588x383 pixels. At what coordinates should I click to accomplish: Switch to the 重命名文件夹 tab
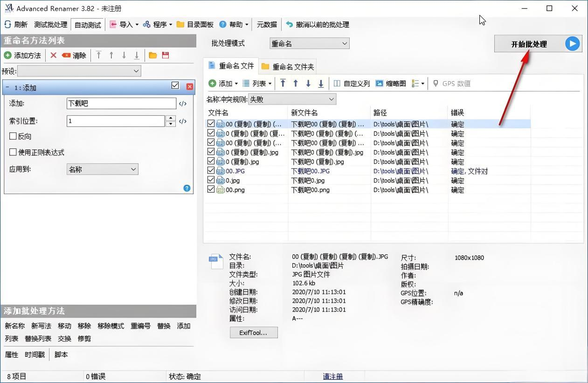288,67
